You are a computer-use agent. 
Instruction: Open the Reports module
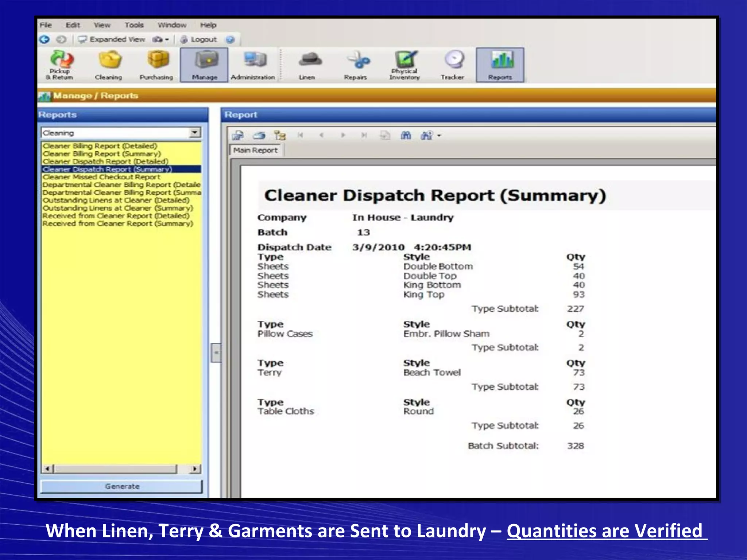500,65
